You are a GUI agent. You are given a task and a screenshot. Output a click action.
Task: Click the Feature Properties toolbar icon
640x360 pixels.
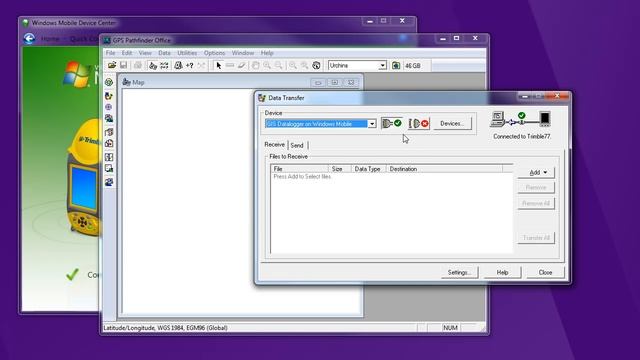coord(178,65)
